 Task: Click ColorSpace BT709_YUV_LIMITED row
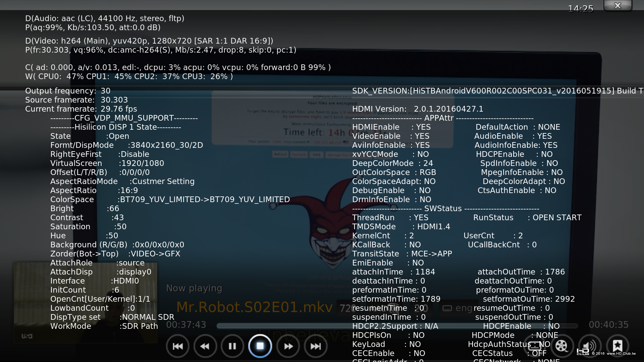tap(170, 199)
